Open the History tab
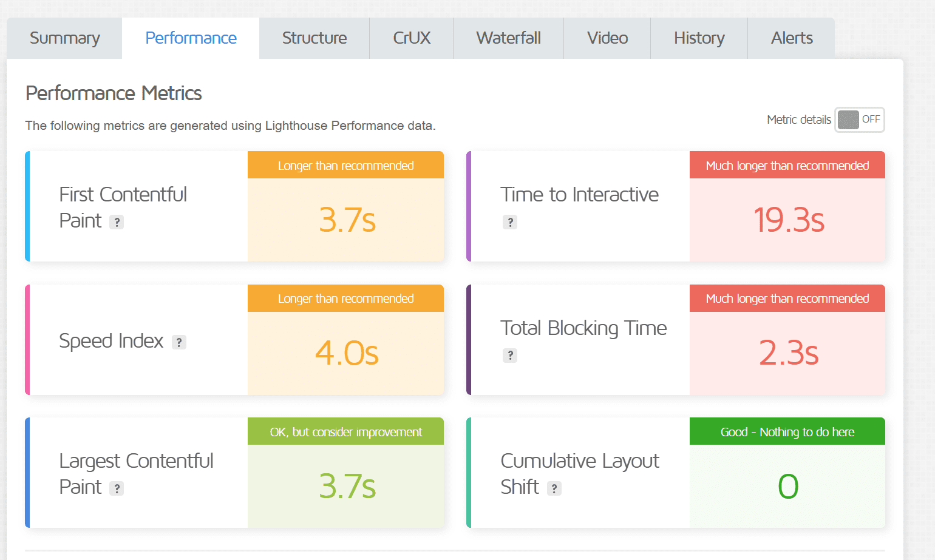 [699, 38]
